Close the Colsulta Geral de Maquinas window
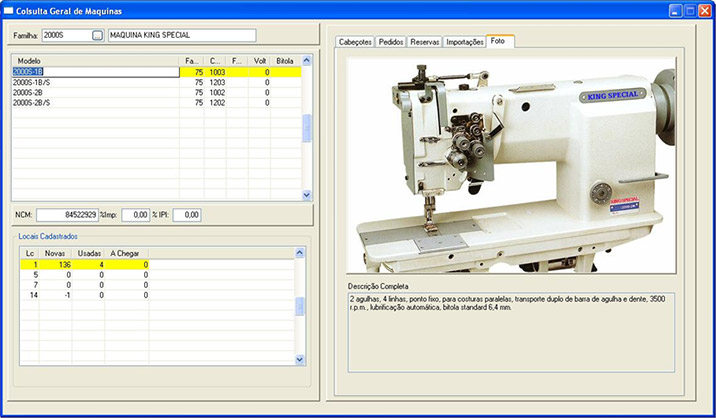The image size is (716, 418). tap(705, 11)
